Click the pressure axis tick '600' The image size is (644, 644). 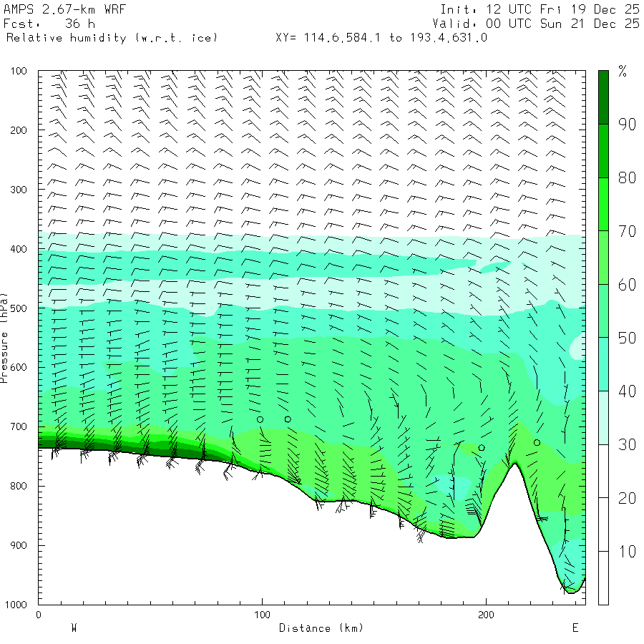click(19, 367)
